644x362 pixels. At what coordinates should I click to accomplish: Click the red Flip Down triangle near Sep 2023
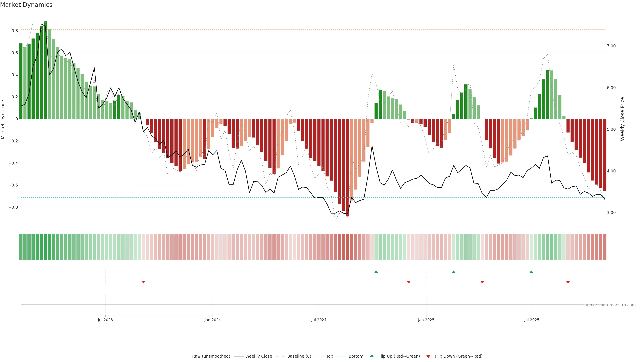tap(143, 282)
